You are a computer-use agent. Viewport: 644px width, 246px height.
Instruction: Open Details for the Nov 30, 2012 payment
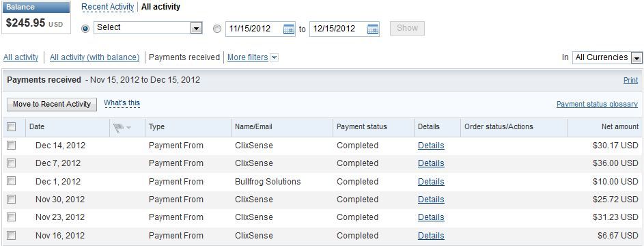431,199
